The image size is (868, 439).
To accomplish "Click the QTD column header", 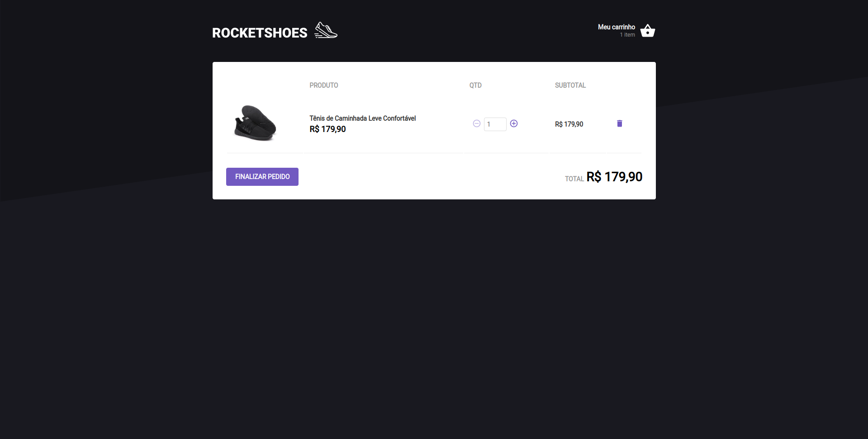I will coord(475,85).
